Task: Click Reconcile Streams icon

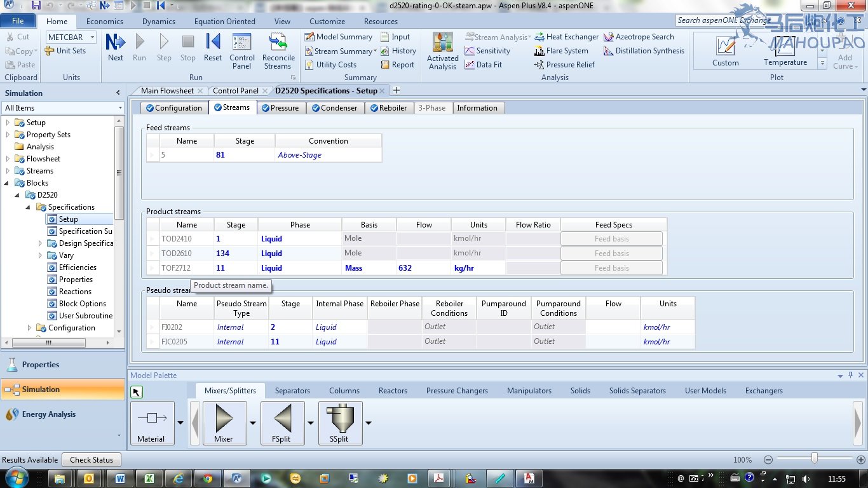Action: click(x=278, y=51)
